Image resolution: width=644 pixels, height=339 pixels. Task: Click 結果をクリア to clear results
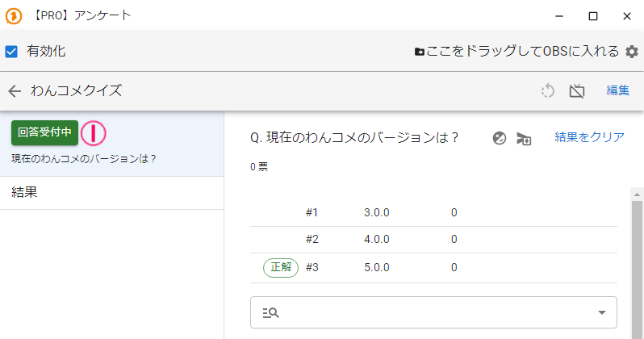[589, 137]
